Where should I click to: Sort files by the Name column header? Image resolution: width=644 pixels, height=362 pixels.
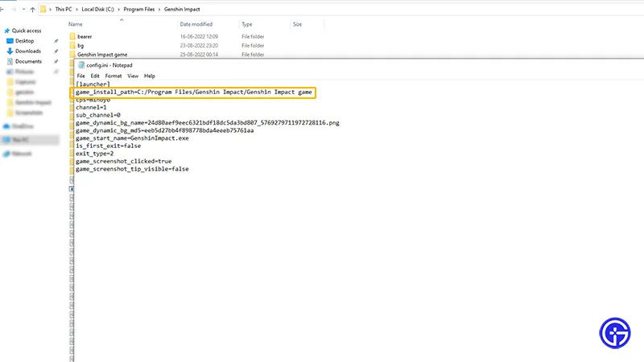(76, 24)
